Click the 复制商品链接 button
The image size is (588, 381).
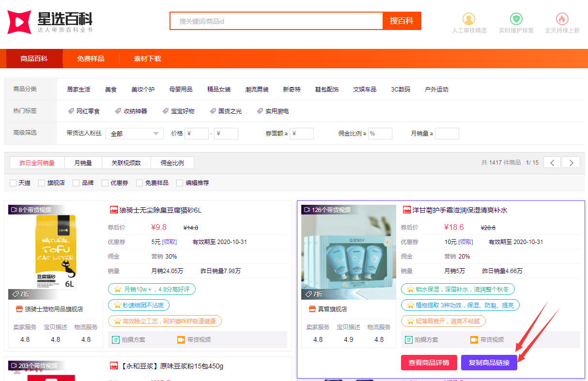click(489, 363)
